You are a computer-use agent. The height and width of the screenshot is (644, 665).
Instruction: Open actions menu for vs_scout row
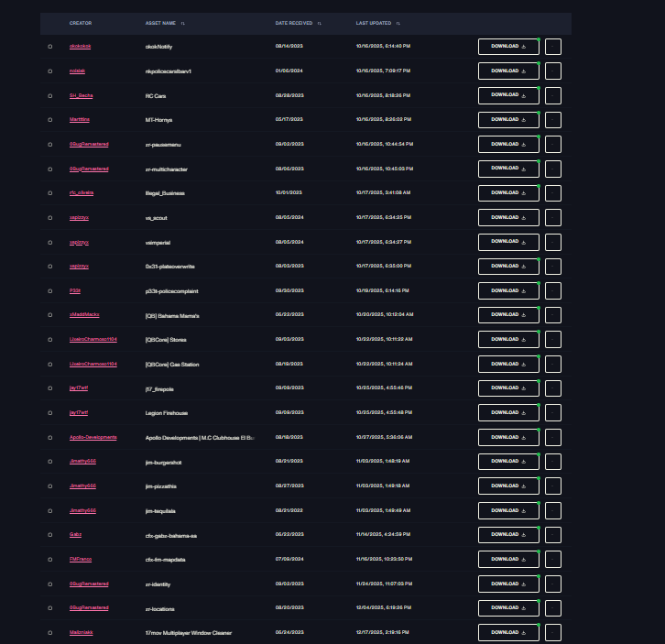[x=552, y=218]
